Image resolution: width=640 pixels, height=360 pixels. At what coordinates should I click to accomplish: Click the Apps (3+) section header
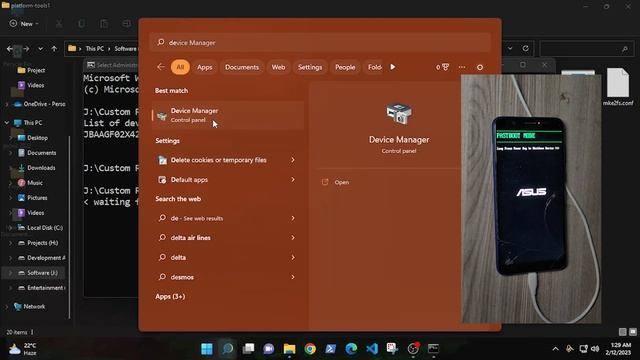click(170, 296)
